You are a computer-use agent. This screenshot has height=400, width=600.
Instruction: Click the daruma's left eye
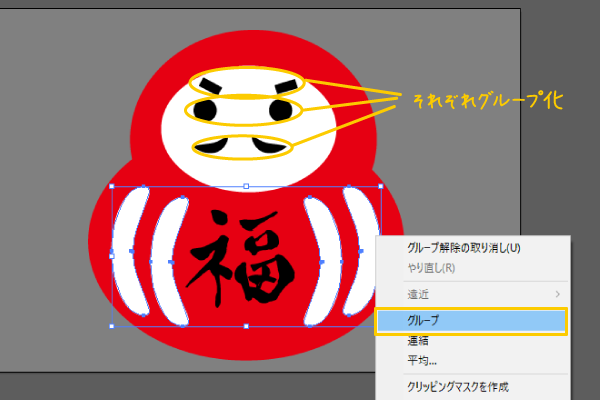206,109
